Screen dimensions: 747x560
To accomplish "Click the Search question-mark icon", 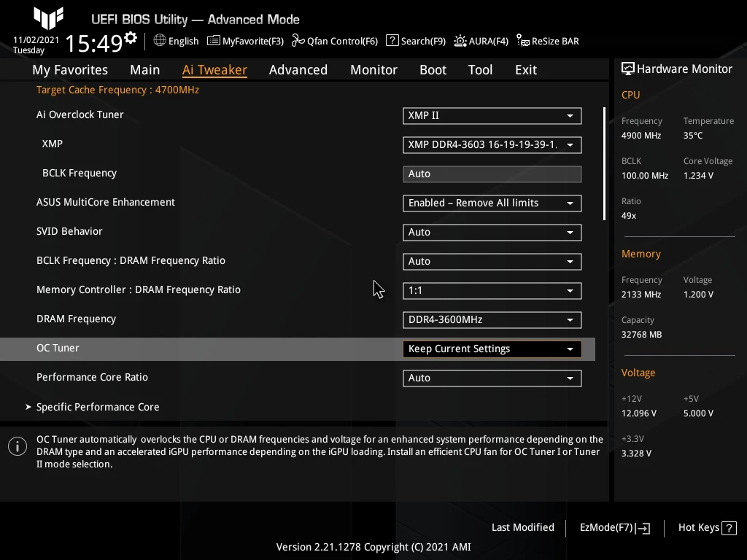I will [x=392, y=41].
